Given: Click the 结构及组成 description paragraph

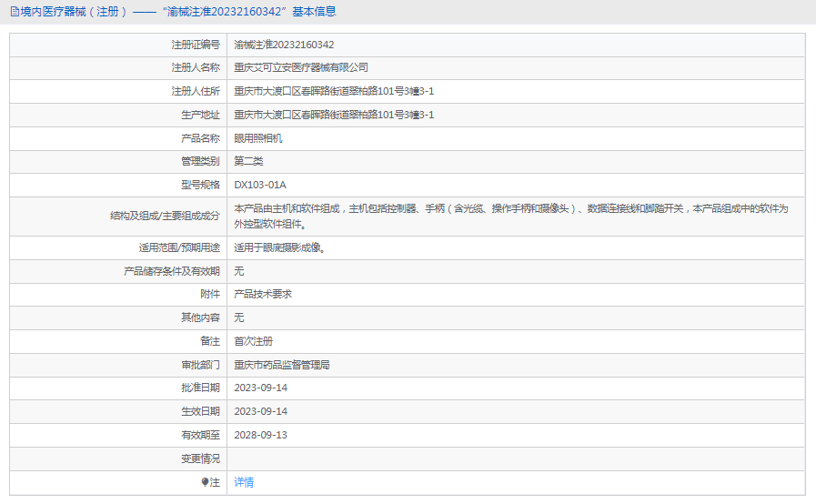Looking at the screenshot, I should point(511,217).
